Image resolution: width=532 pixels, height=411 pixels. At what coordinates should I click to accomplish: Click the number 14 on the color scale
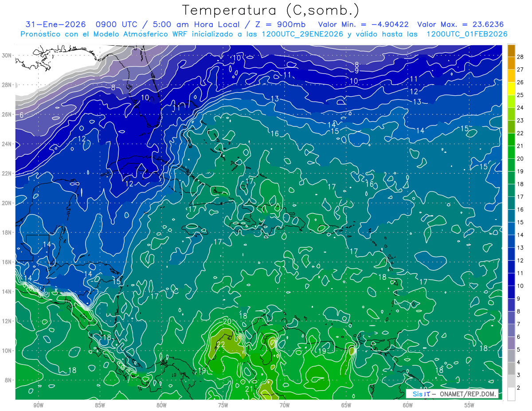click(520, 235)
